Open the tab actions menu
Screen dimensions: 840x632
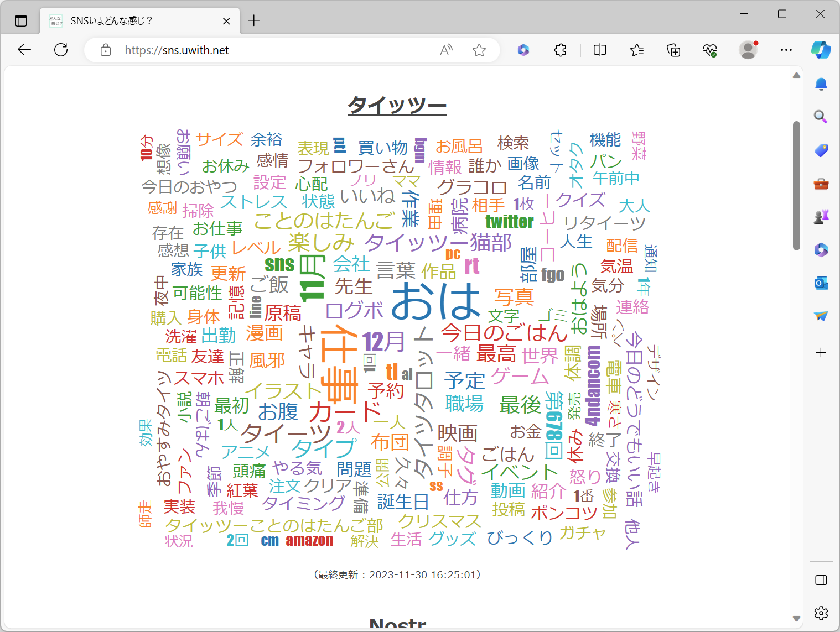tap(21, 20)
